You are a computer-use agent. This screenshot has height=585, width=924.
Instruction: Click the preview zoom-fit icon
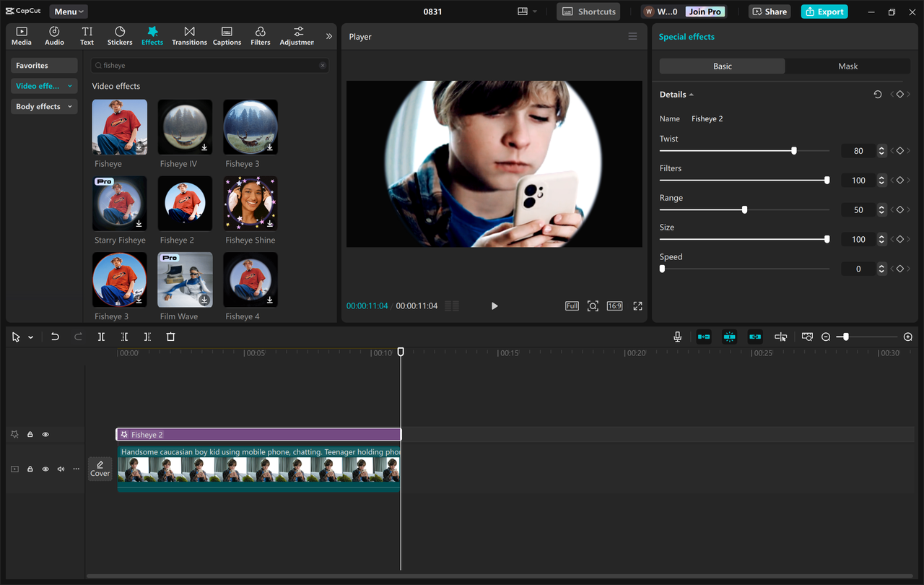pos(593,306)
